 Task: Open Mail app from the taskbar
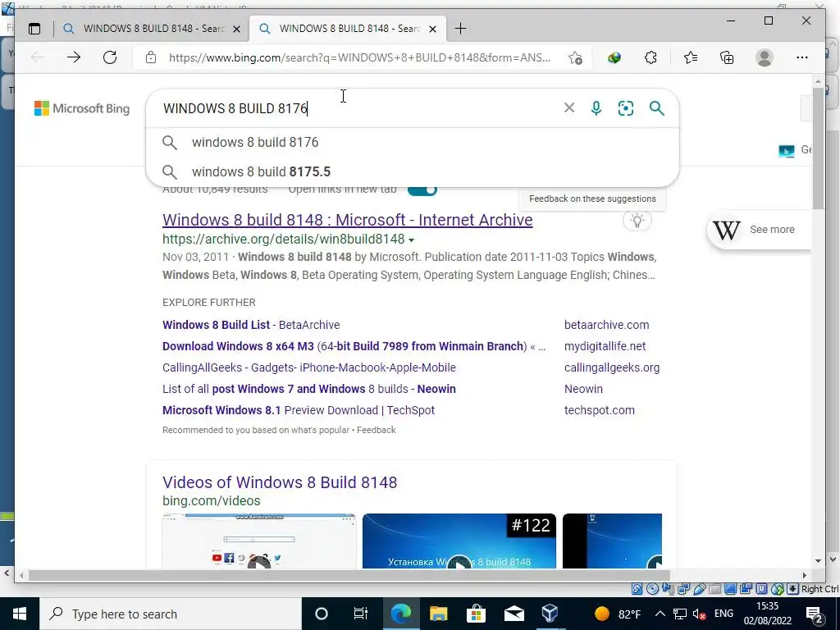click(x=514, y=614)
